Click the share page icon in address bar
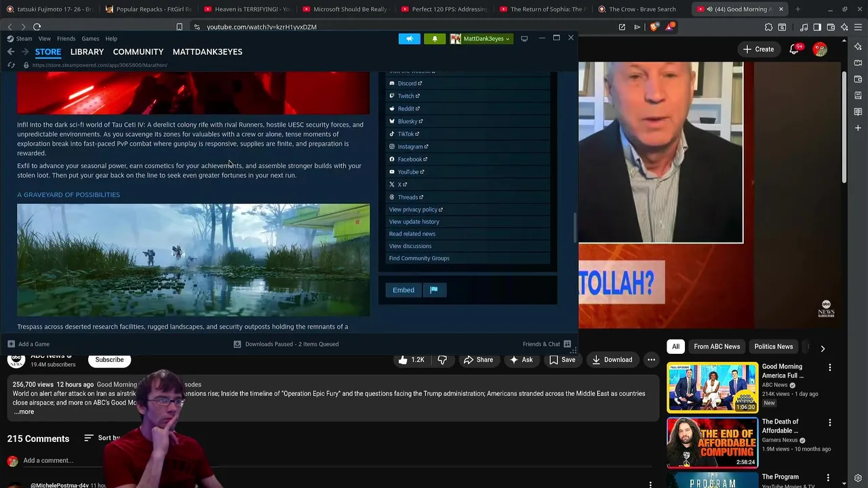868x488 pixels. [622, 27]
